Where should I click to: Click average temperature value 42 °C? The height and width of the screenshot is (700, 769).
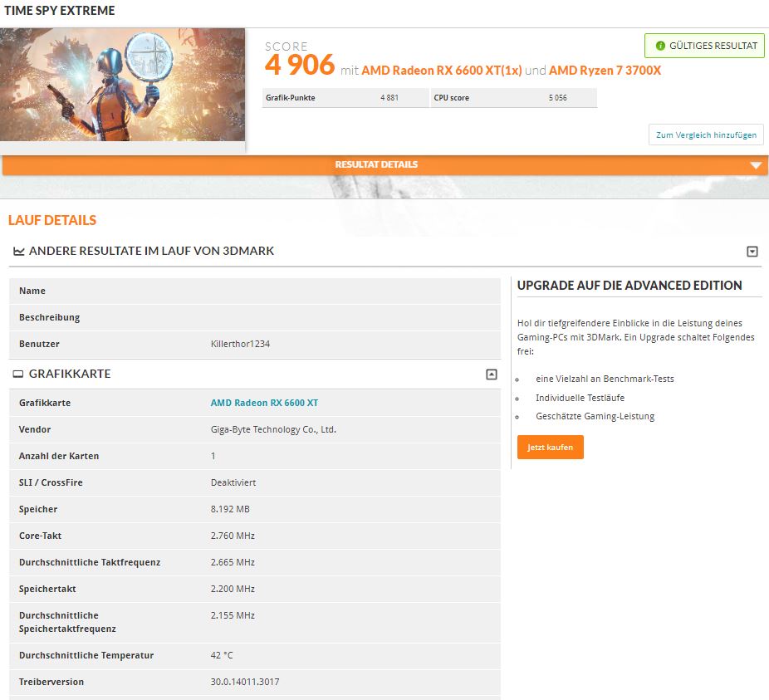222,655
